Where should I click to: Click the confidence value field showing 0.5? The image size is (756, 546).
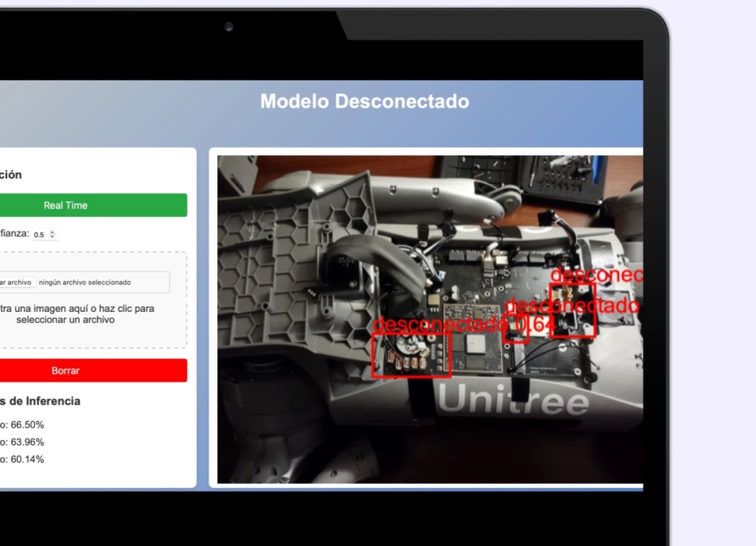[45, 234]
